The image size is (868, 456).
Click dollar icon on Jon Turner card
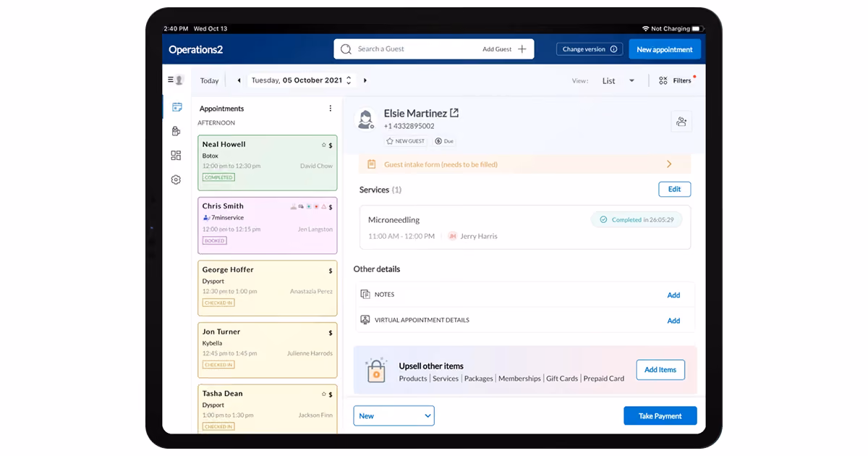pos(331,333)
